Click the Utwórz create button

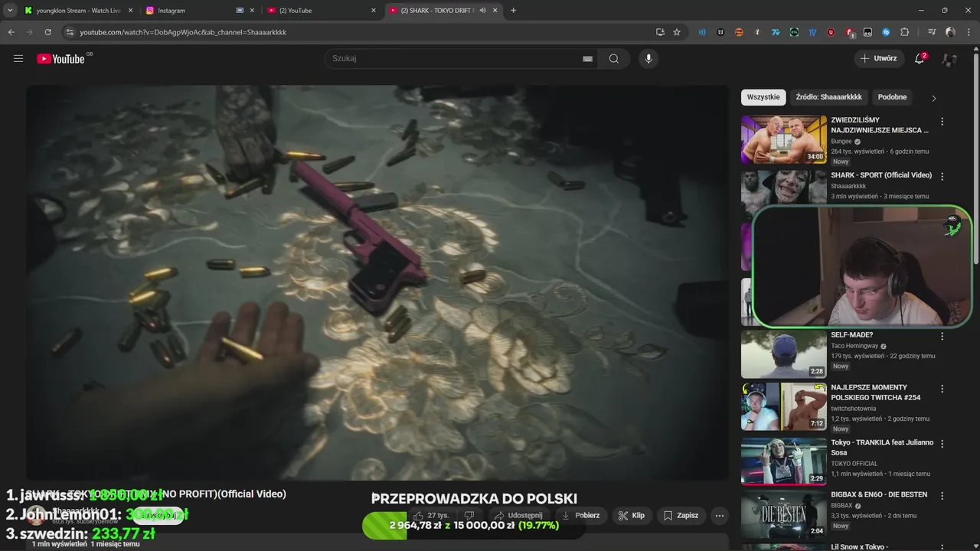point(878,58)
